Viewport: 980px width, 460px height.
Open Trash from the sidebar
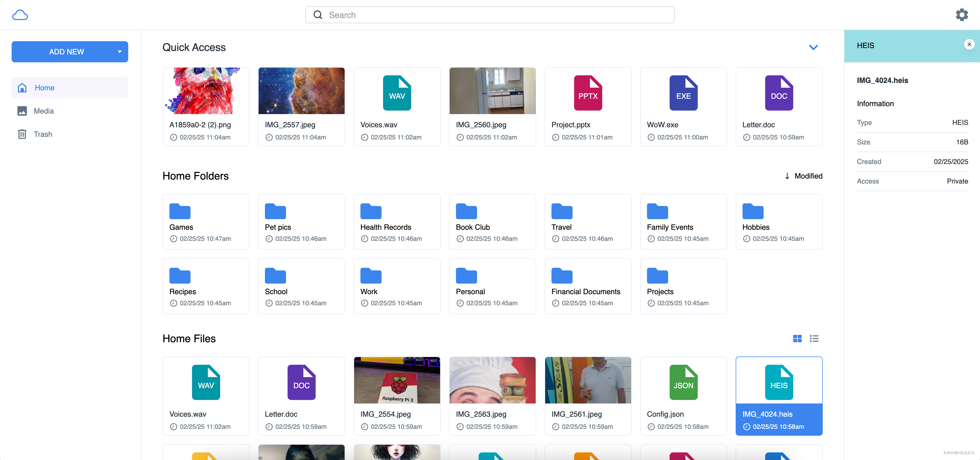pos(42,134)
